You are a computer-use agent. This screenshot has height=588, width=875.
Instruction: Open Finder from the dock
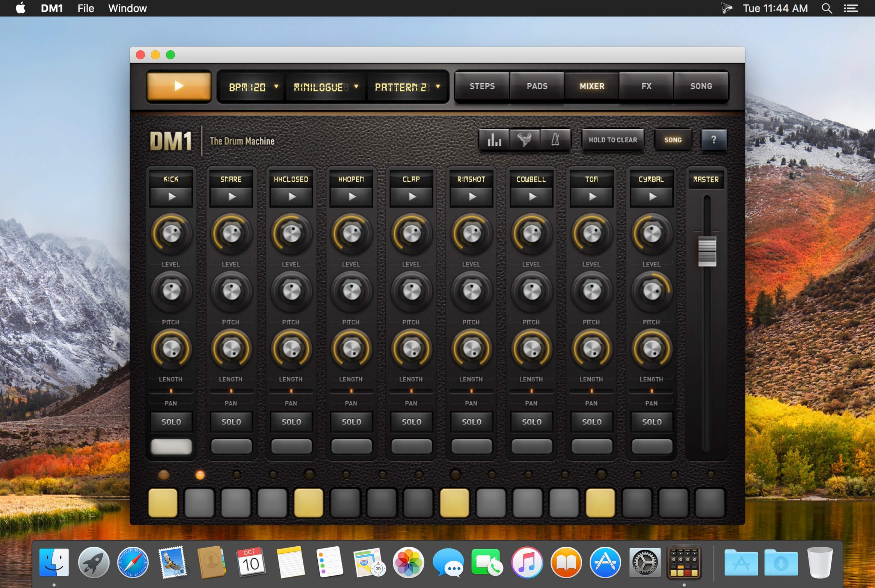click(54, 562)
